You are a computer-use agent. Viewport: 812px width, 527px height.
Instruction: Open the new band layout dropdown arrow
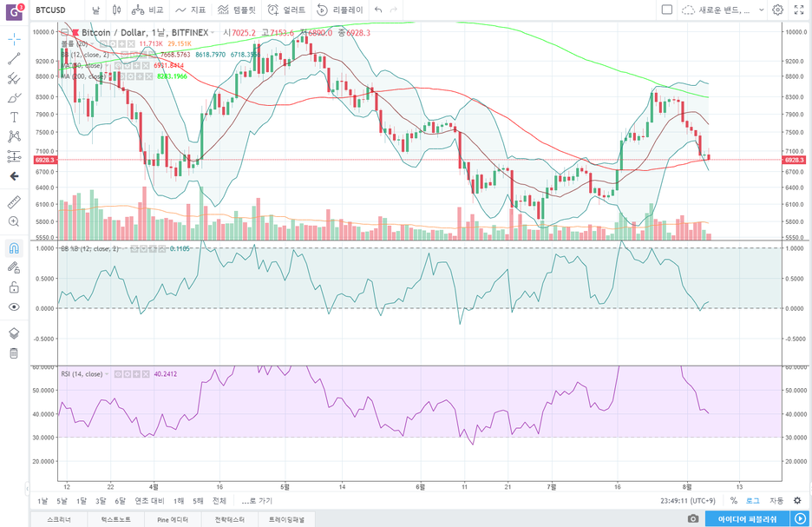click(762, 10)
